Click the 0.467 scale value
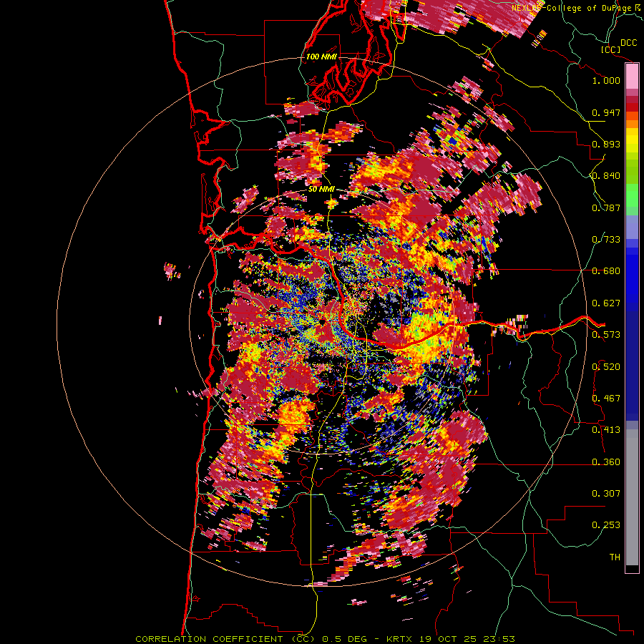Image resolution: width=644 pixels, height=644 pixels. pyautogui.click(x=606, y=399)
